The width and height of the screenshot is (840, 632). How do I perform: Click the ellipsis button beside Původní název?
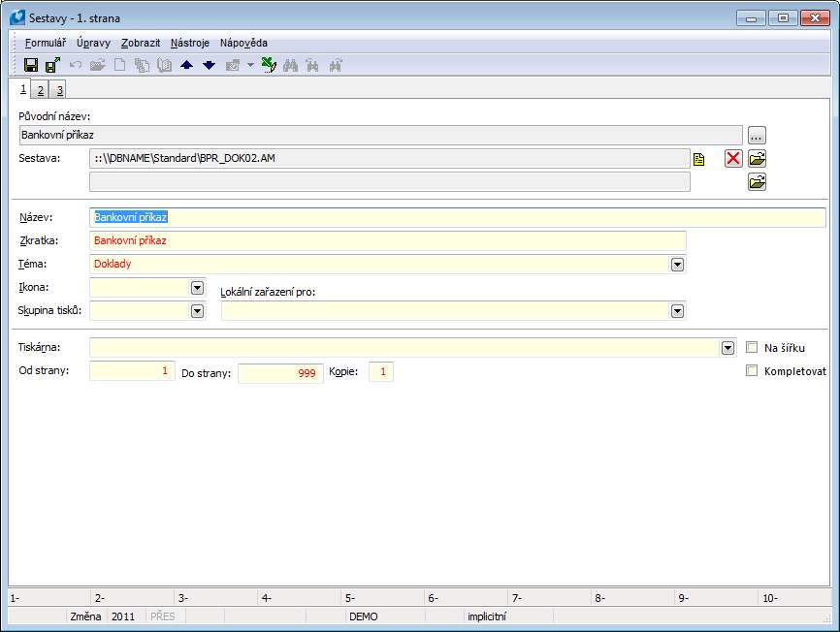click(x=757, y=135)
